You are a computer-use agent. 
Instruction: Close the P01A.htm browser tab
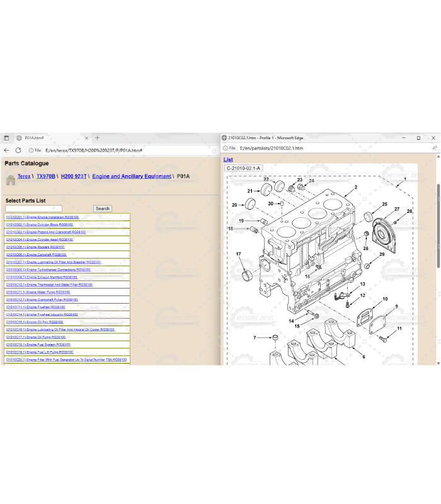click(86, 138)
